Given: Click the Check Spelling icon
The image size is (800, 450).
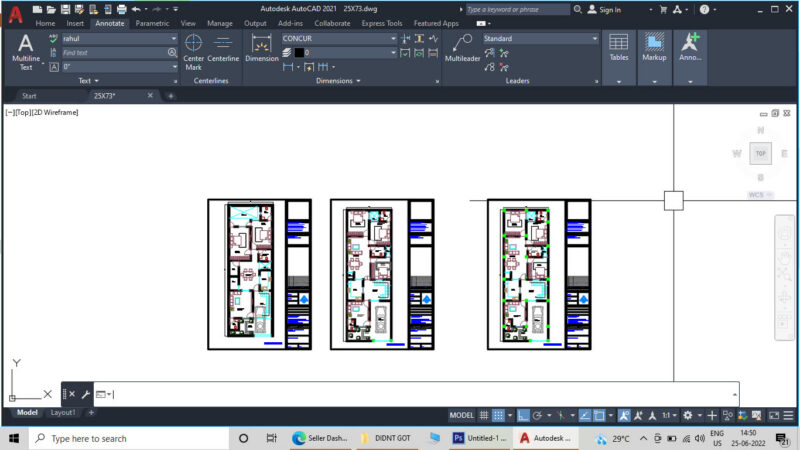Looking at the screenshot, I should (53, 39).
